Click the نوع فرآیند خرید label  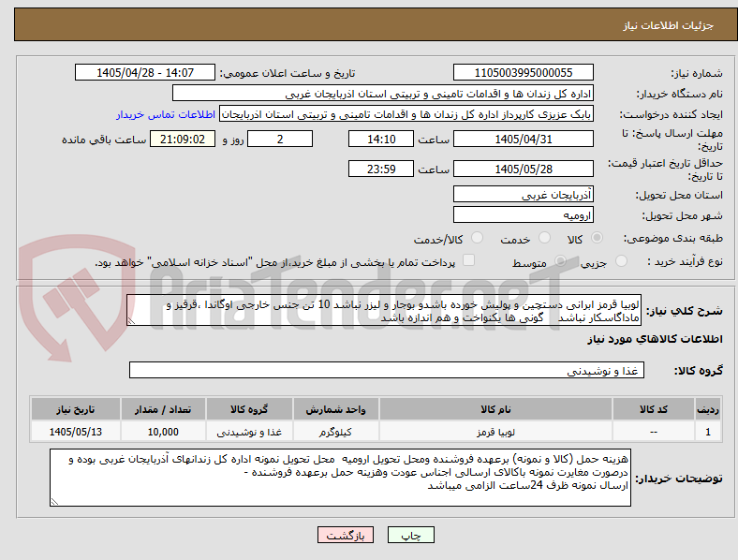pos(685,261)
